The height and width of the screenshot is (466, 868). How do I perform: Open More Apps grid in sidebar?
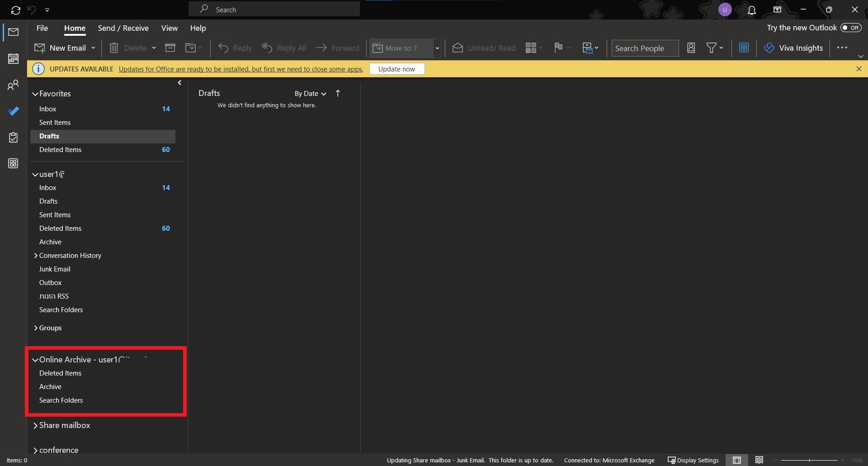(x=14, y=163)
